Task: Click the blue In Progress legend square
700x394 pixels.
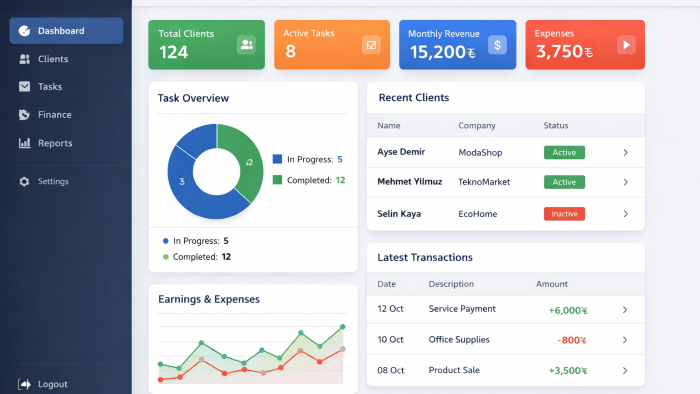Action: 277,159
